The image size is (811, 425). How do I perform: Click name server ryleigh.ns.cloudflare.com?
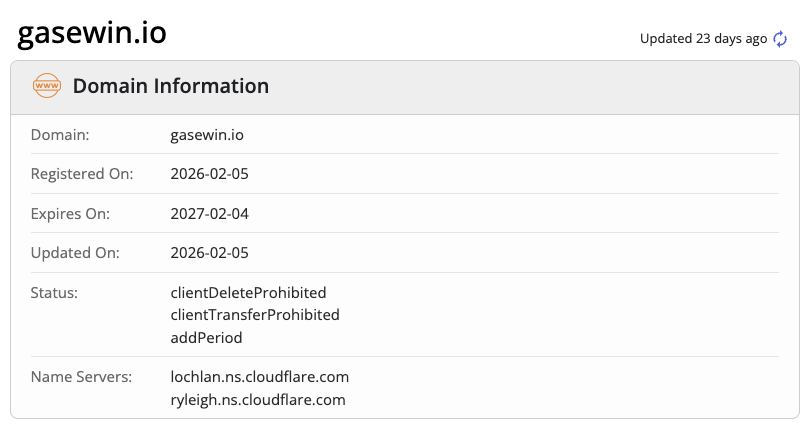tap(258, 399)
